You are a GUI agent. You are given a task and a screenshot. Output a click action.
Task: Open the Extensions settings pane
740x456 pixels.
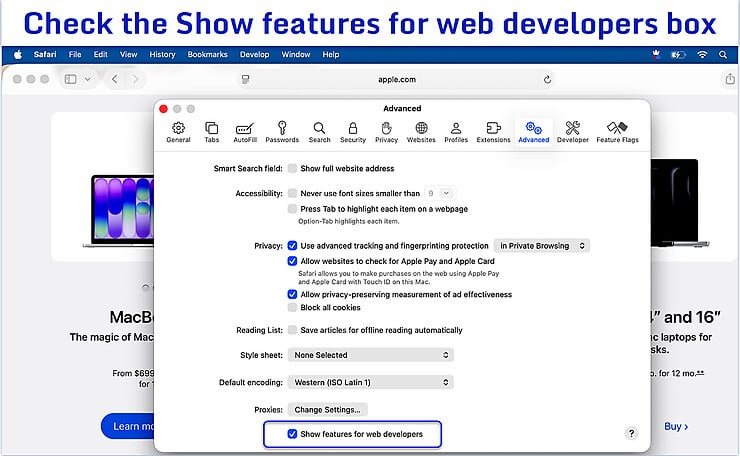point(493,132)
